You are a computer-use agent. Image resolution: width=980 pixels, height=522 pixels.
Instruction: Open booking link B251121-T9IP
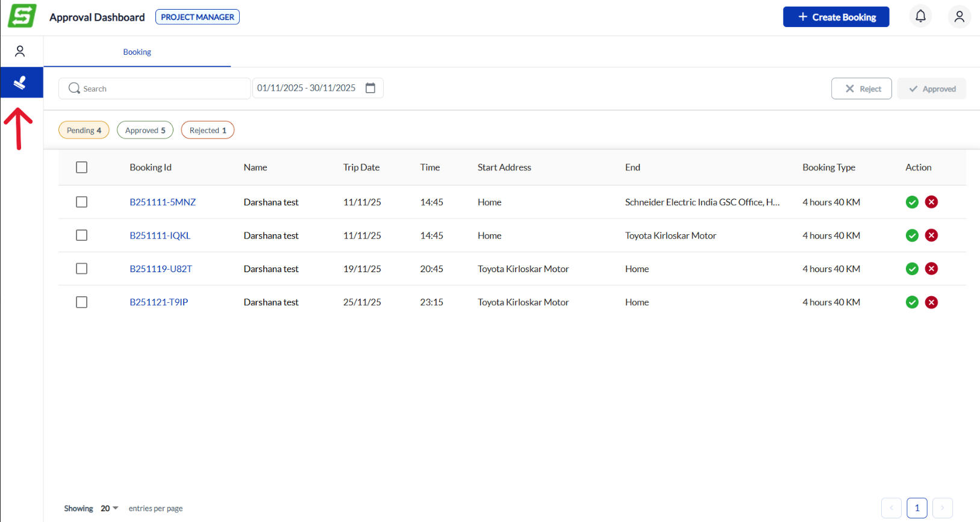(x=159, y=302)
